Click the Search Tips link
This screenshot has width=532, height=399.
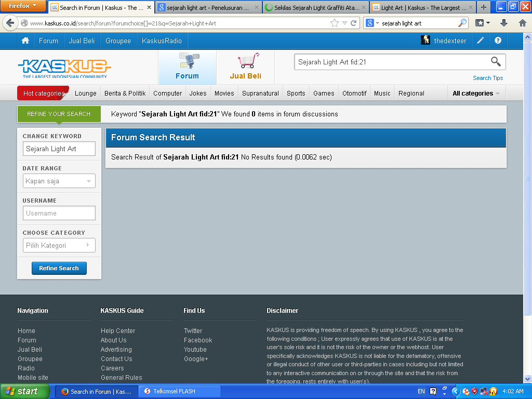(487, 78)
